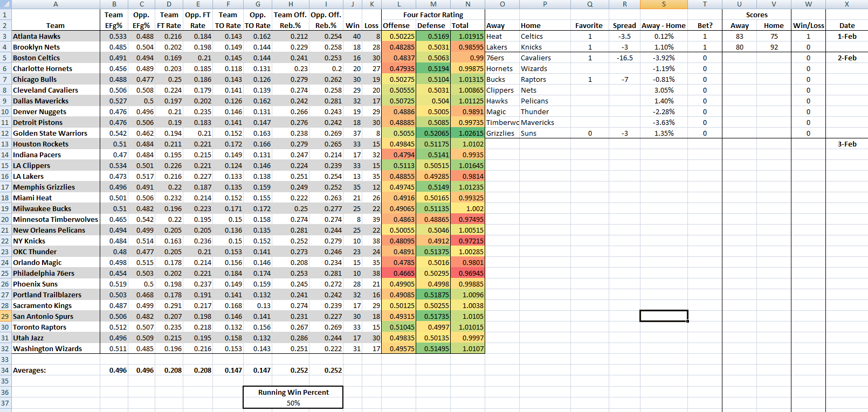
Task: Select away score 83 cell
Action: (739, 36)
